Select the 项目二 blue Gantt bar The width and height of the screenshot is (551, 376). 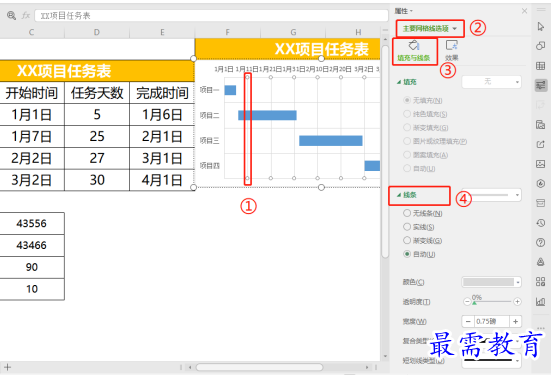pyautogui.click(x=267, y=115)
